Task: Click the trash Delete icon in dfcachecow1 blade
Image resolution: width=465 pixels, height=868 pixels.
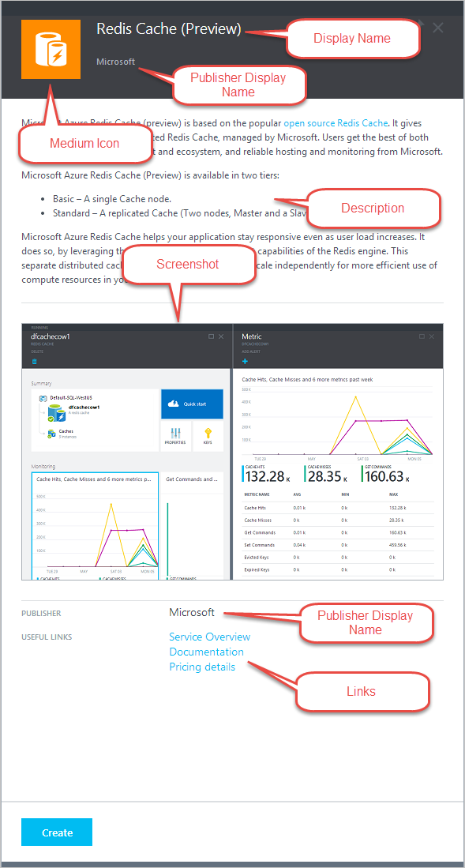Action: (x=34, y=362)
